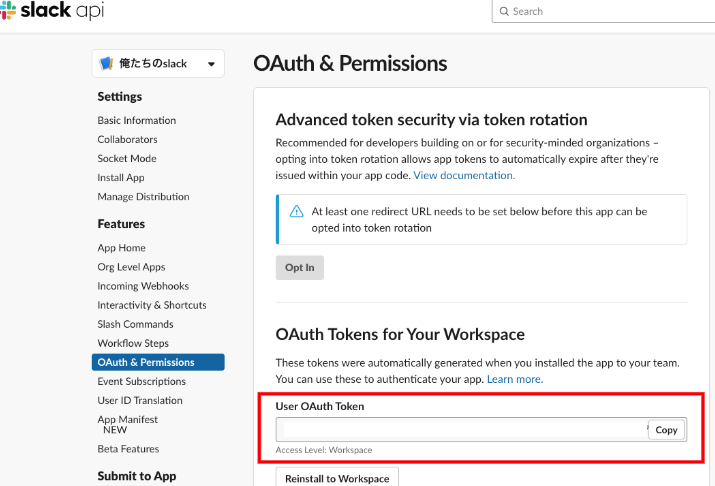Select Slash Commands in sidebar
Image resolution: width=715 pixels, height=486 pixels.
[135, 324]
